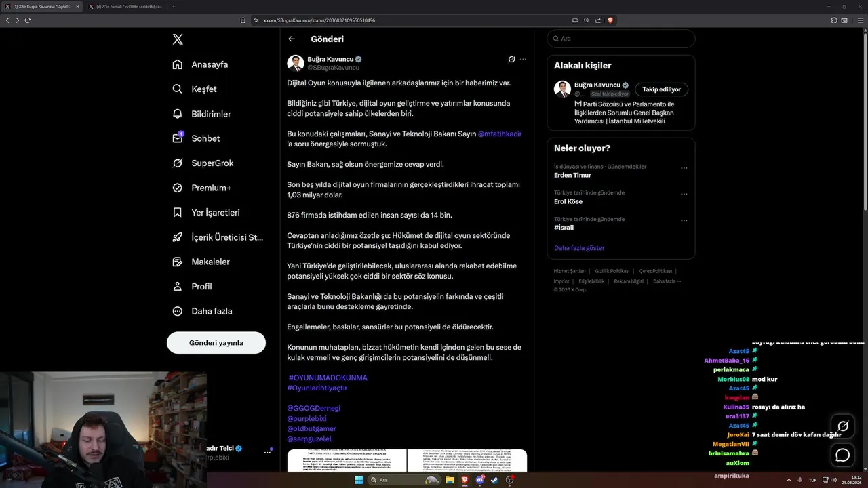Open Hizmet Şartları footer link
This screenshot has width=868, height=488.
[570, 271]
